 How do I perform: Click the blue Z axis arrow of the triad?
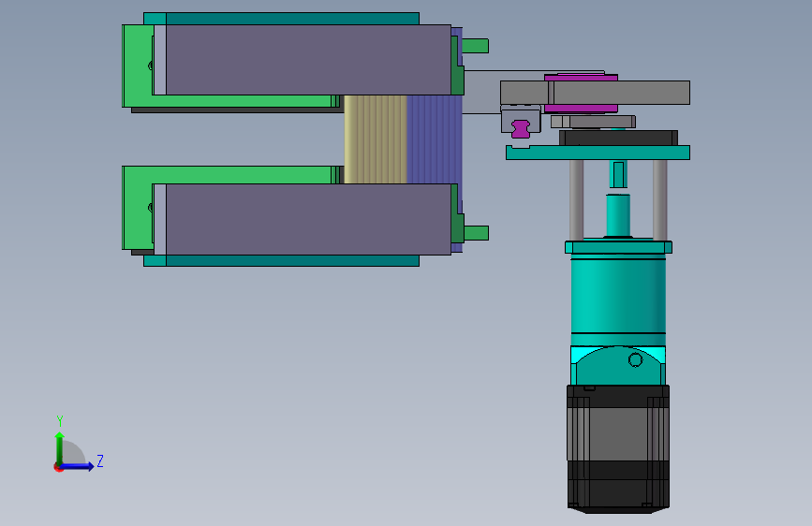pos(78,466)
